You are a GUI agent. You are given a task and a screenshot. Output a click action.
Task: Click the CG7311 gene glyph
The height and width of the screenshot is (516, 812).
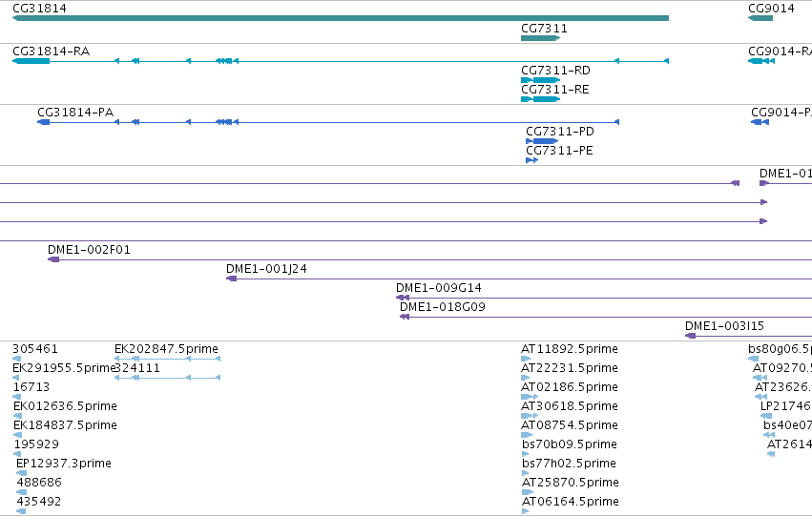541,38
